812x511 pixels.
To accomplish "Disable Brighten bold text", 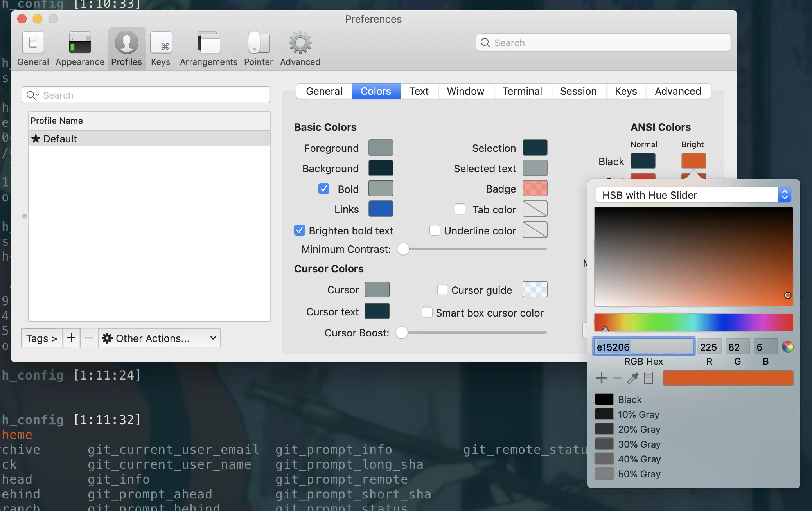I will pos(300,230).
